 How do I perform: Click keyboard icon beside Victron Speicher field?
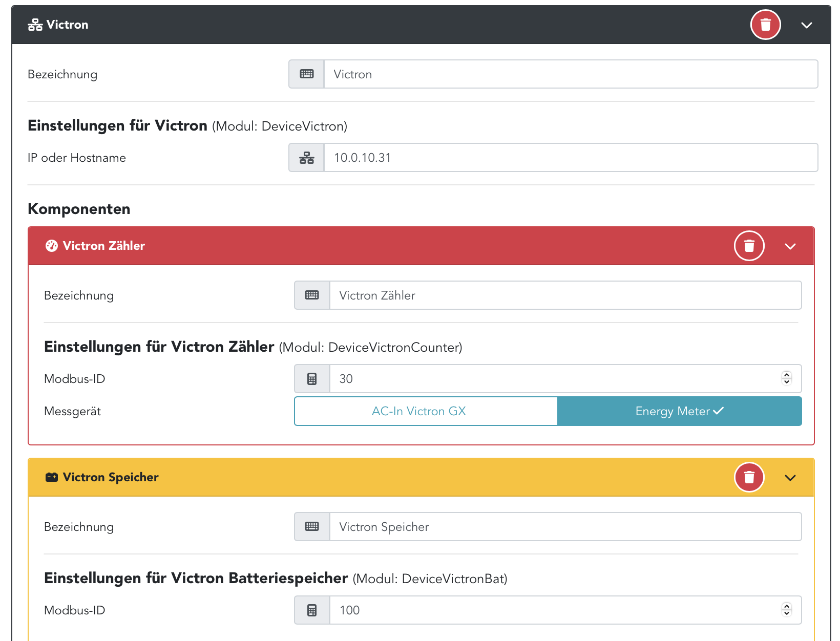tap(312, 527)
